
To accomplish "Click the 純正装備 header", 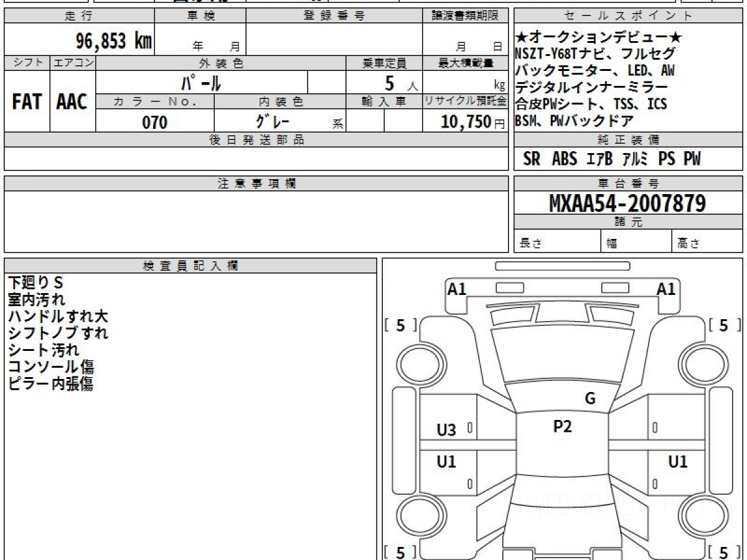I will click(628, 140).
